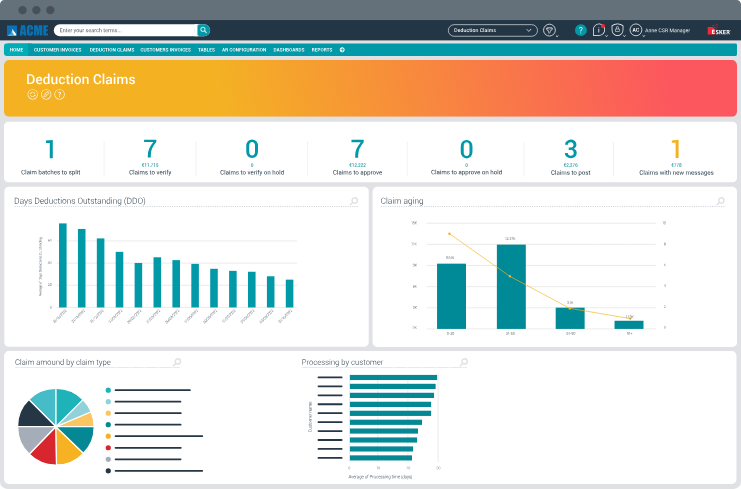Open the Customer Invoices tab
The width and height of the screenshot is (741, 489).
[58, 50]
